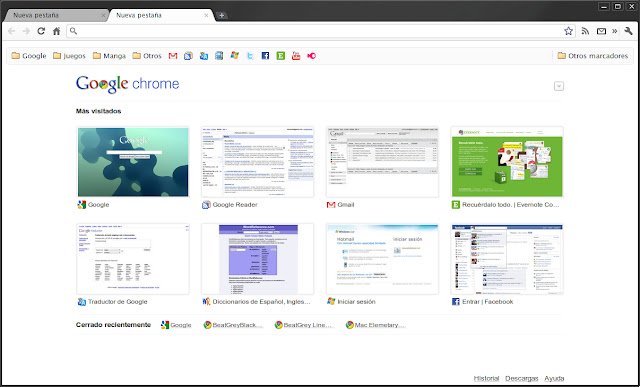This screenshot has height=387, width=640.
Task: Open the Google Reader bookmark icon
Action: point(188,56)
